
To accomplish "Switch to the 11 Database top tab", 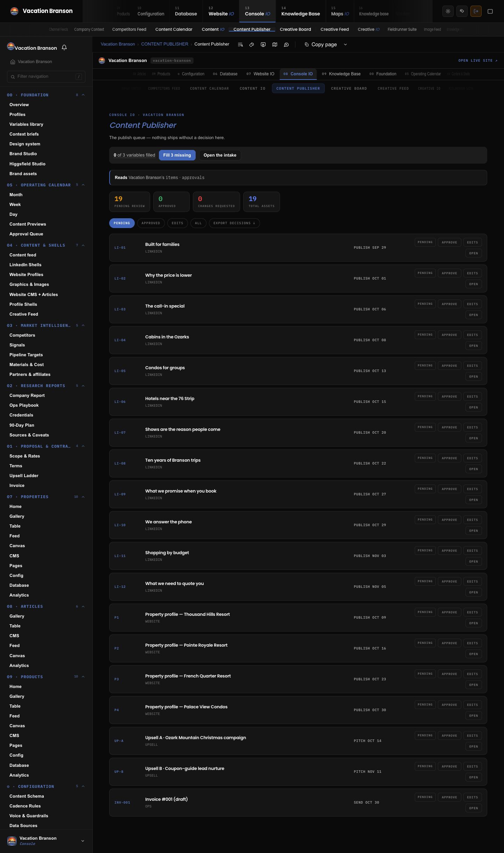I will (186, 11).
